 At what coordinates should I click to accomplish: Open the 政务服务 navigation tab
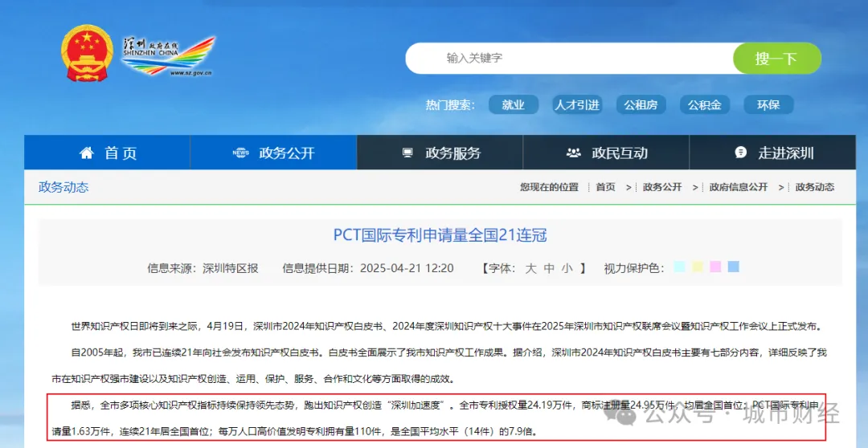(440, 153)
